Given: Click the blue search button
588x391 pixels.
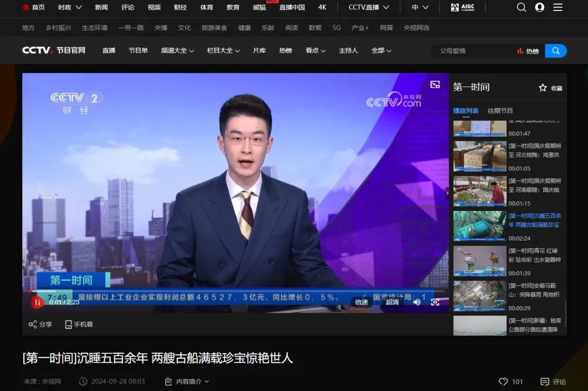Looking at the screenshot, I should [x=556, y=51].
